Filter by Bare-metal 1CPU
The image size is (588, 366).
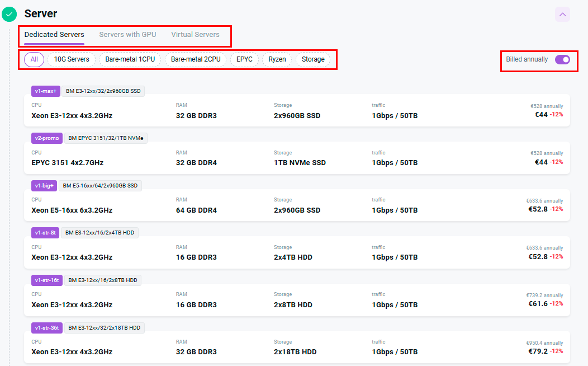click(130, 59)
